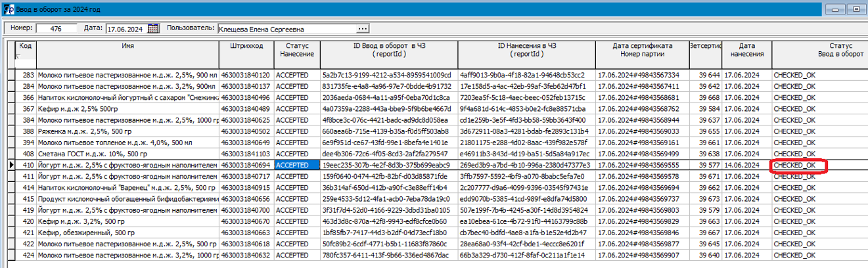Select the Ряженка м.д.ж. 2,5% row
868x268 pixels.
pos(126,131)
